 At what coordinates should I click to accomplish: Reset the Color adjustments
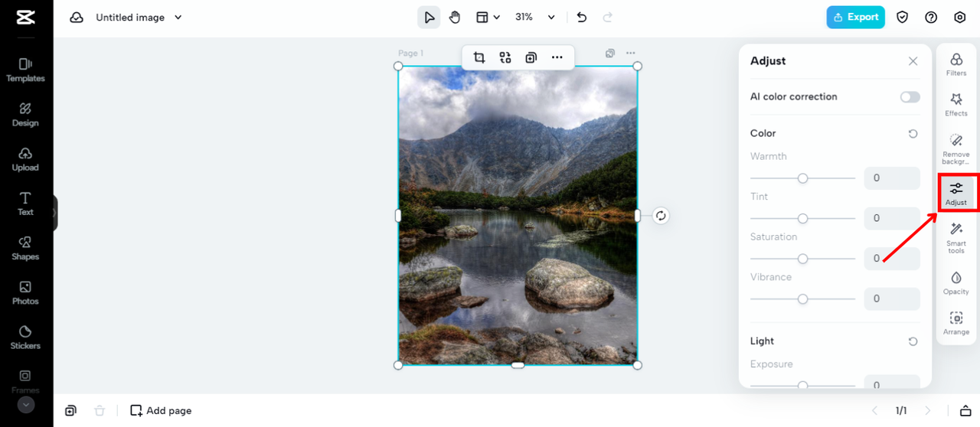coord(913,134)
